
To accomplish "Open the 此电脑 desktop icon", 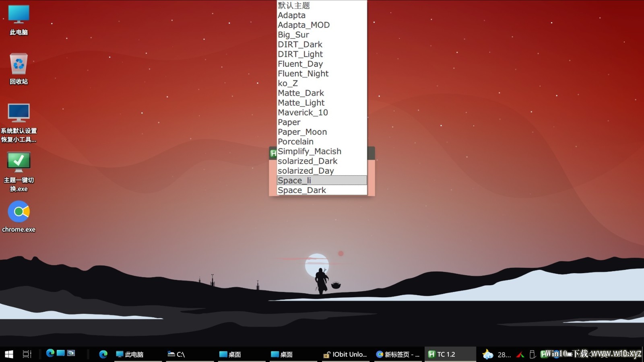I will coord(19,20).
